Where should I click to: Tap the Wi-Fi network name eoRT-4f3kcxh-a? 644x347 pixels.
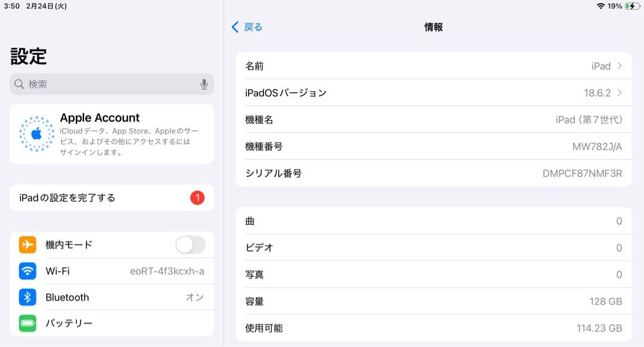coord(167,271)
